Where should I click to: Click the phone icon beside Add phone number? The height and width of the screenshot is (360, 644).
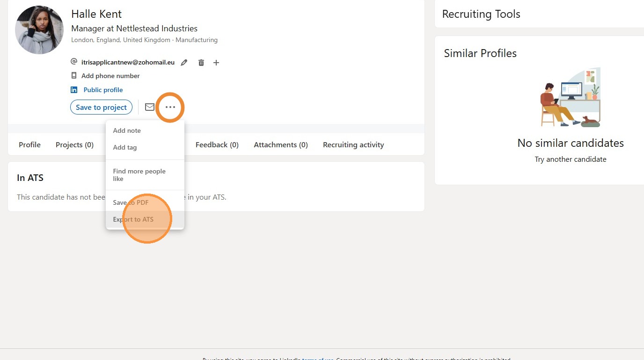coord(74,76)
